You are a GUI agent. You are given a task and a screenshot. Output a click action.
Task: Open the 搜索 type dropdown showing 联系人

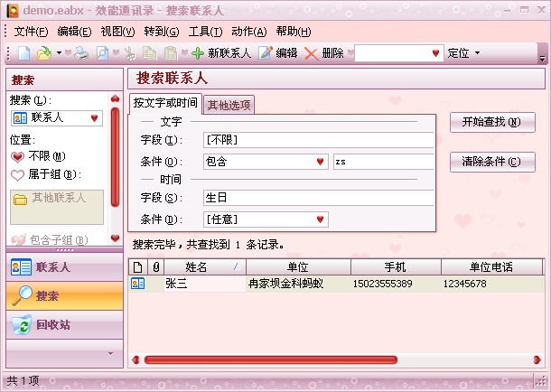click(57, 117)
